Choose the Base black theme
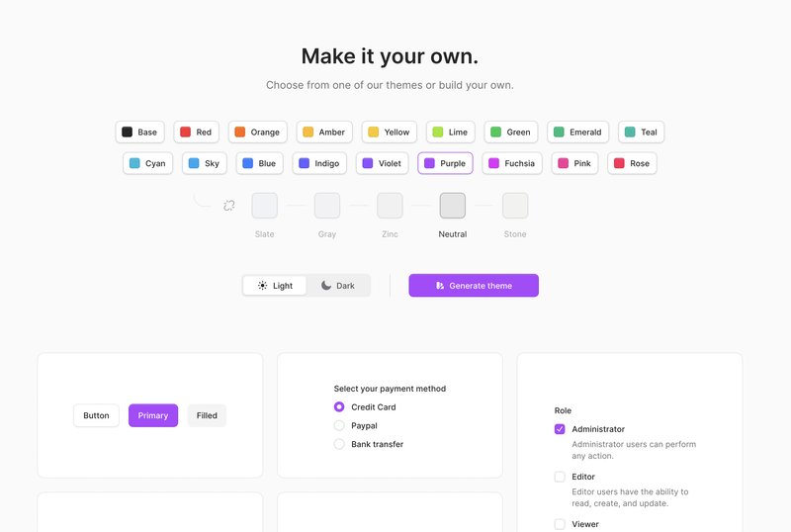 pyautogui.click(x=139, y=133)
